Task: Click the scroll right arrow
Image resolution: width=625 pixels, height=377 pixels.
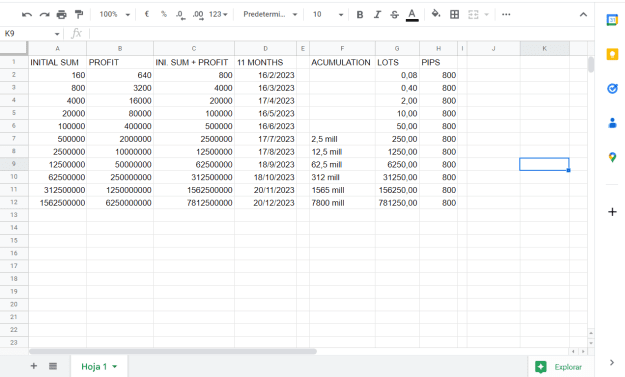Action: (583, 351)
